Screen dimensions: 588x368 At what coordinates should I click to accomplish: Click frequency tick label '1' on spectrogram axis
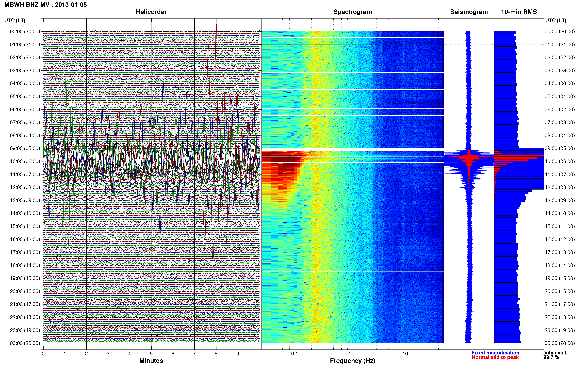coord(350,354)
